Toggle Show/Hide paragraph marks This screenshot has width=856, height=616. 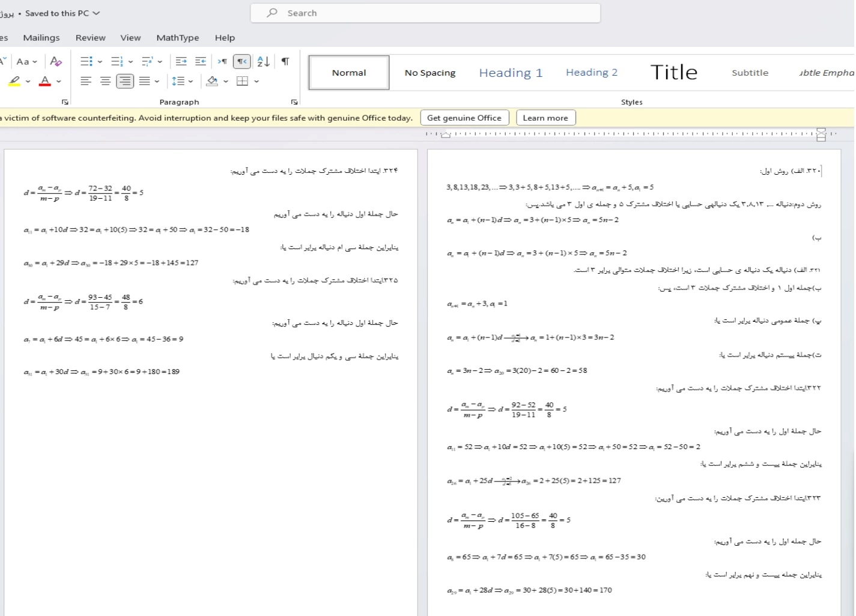coord(285,62)
